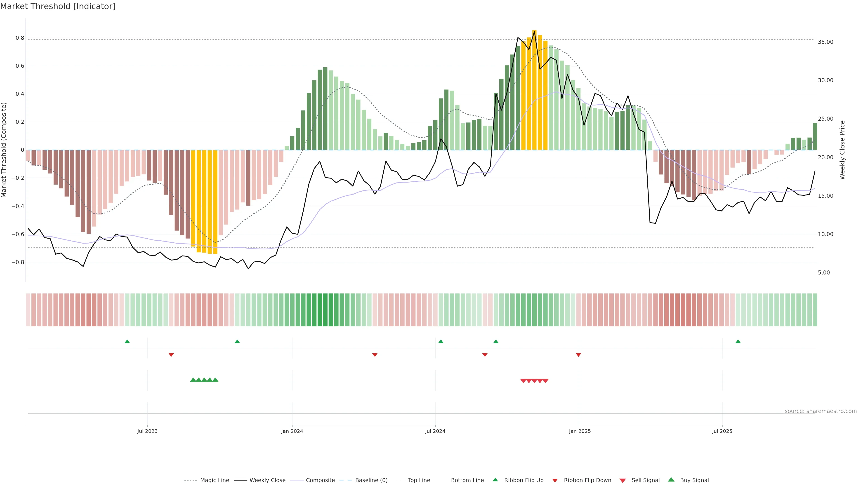Screen dimensions: 868x488
Task: Click the Buy Signal legend icon
Action: pos(671,480)
